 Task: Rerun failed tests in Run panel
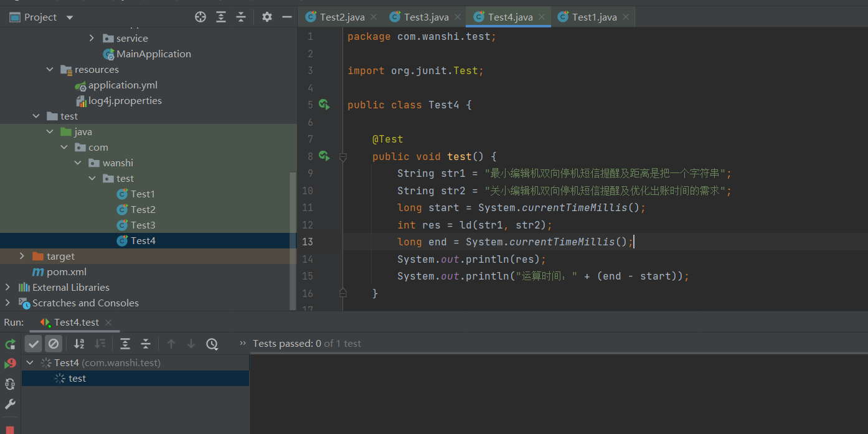(10, 364)
